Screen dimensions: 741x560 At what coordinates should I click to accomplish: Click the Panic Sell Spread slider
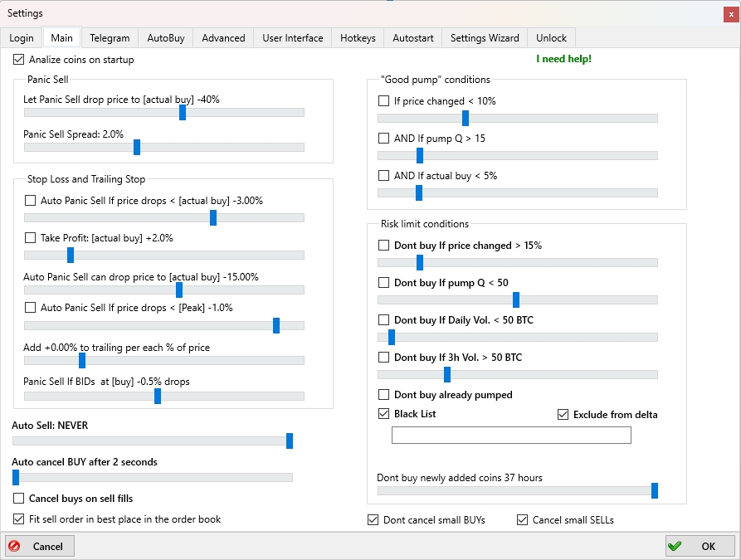[x=163, y=148]
